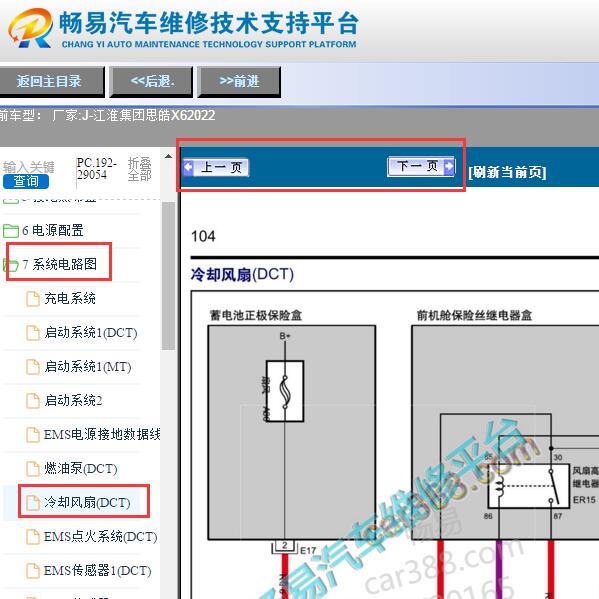Click the 输入关键 keyword input field
The image size is (599, 599).
[x=29, y=167]
